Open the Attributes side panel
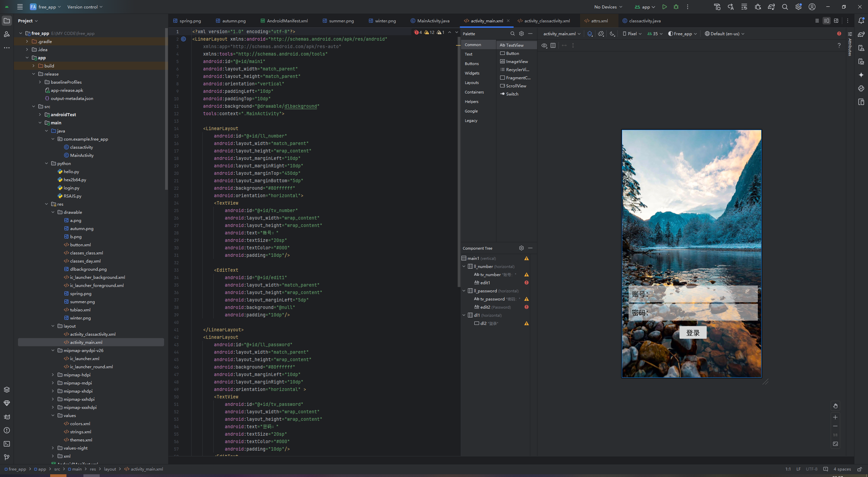 click(850, 43)
